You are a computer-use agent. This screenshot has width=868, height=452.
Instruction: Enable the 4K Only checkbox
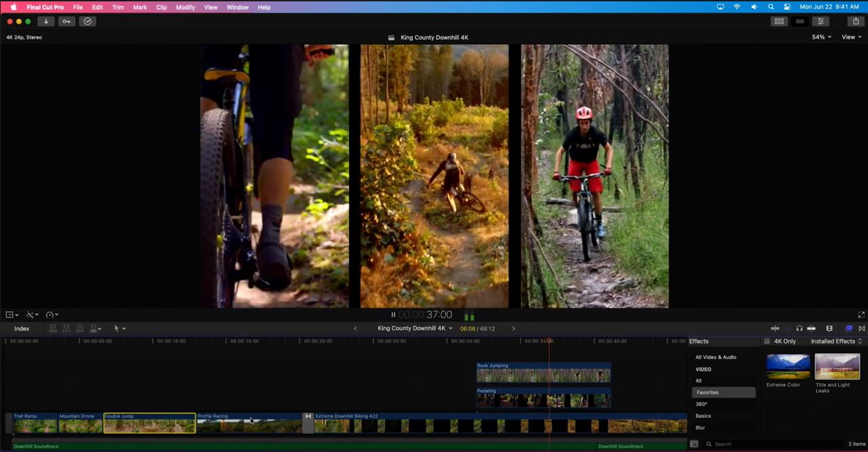[767, 342]
